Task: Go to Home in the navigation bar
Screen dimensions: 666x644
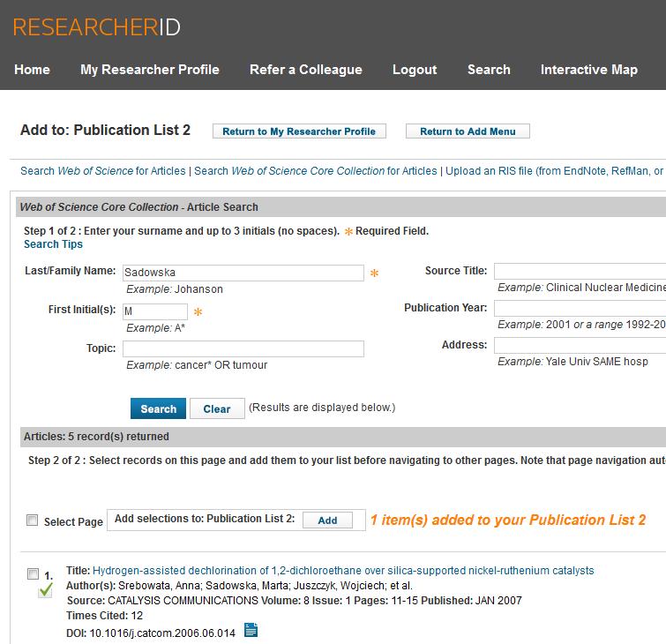Action: click(32, 69)
